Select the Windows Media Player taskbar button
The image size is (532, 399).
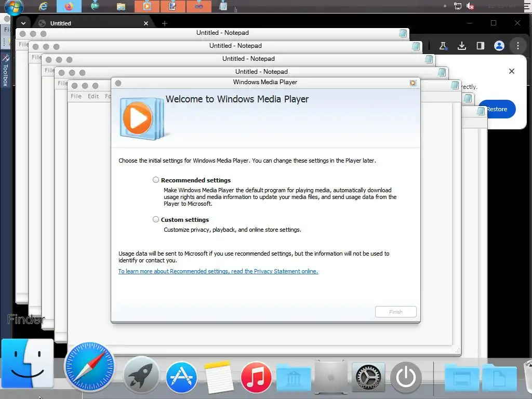(x=147, y=6)
